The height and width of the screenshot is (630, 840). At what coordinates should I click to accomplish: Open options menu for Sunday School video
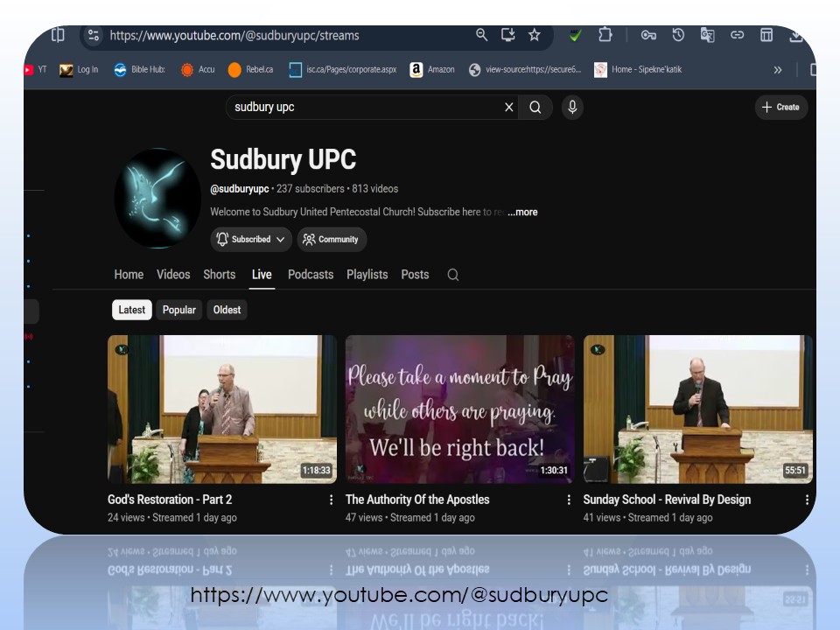[x=807, y=500]
